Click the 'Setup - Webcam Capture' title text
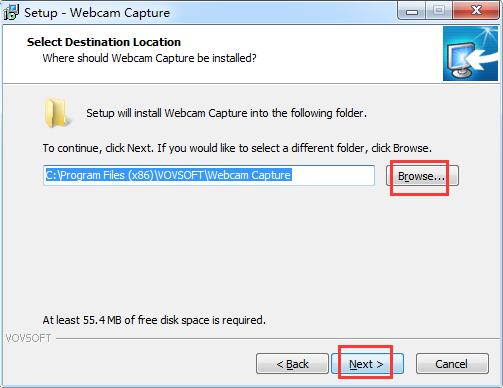 pos(97,13)
